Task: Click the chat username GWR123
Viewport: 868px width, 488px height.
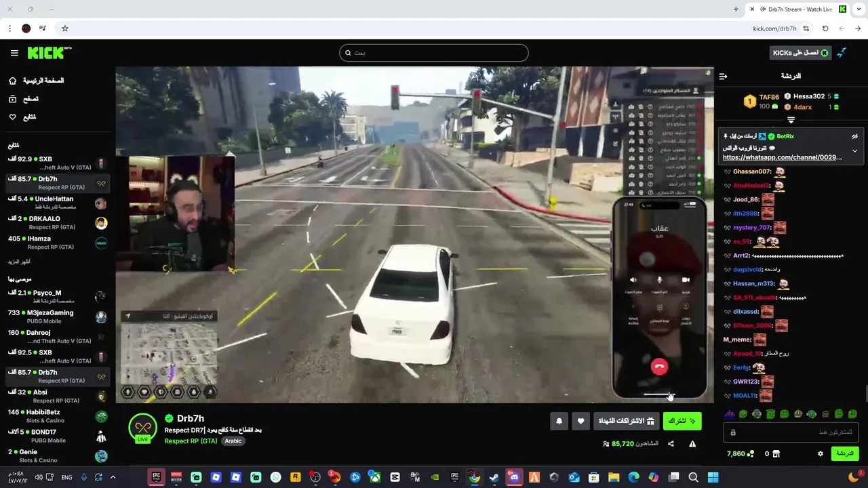Action: (x=746, y=382)
